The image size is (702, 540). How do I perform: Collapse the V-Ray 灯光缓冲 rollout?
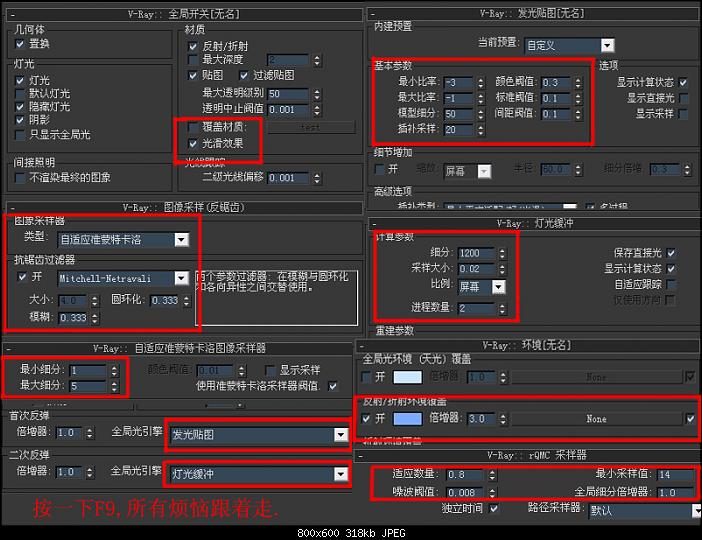click(x=374, y=223)
